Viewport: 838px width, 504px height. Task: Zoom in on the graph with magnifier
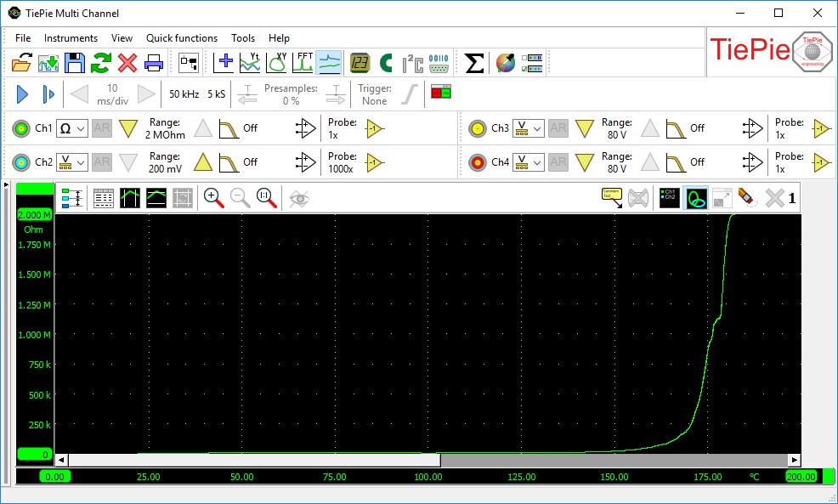[x=213, y=198]
